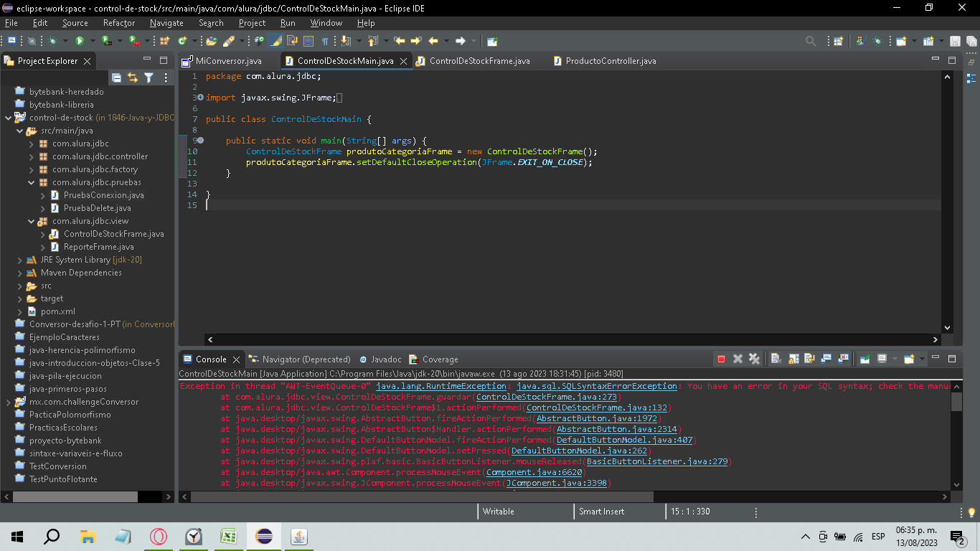This screenshot has height=551, width=980.
Task: Open Component.java:6620 stack trace link
Action: [534, 472]
